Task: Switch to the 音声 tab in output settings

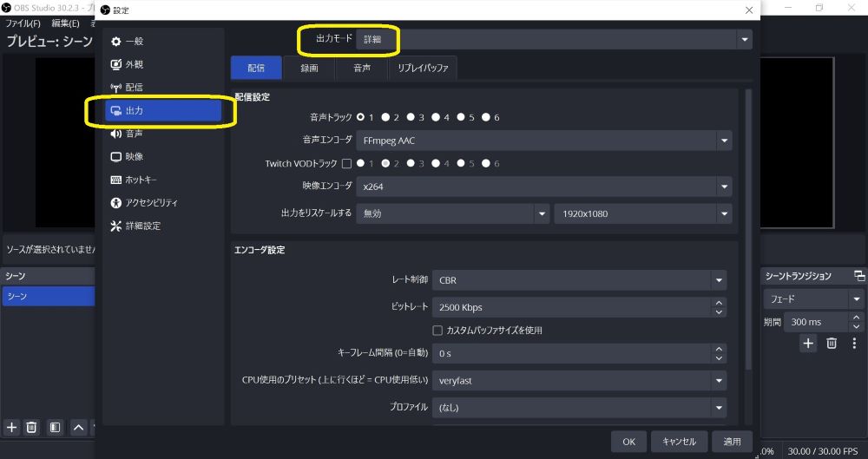Action: (x=362, y=68)
